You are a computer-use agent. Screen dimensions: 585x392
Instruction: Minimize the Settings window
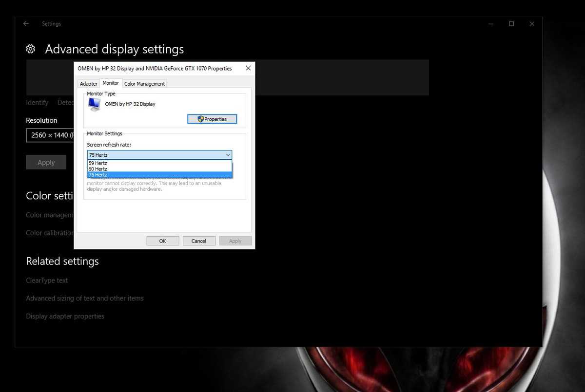coord(490,24)
